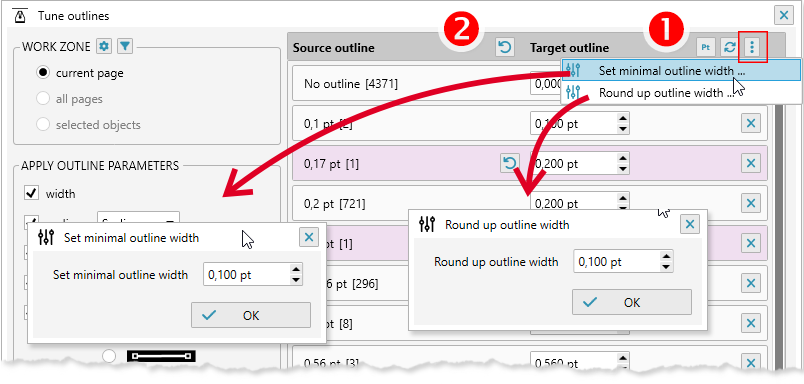
Task: Choose Set minimal outline width menu entry
Action: tap(681, 71)
